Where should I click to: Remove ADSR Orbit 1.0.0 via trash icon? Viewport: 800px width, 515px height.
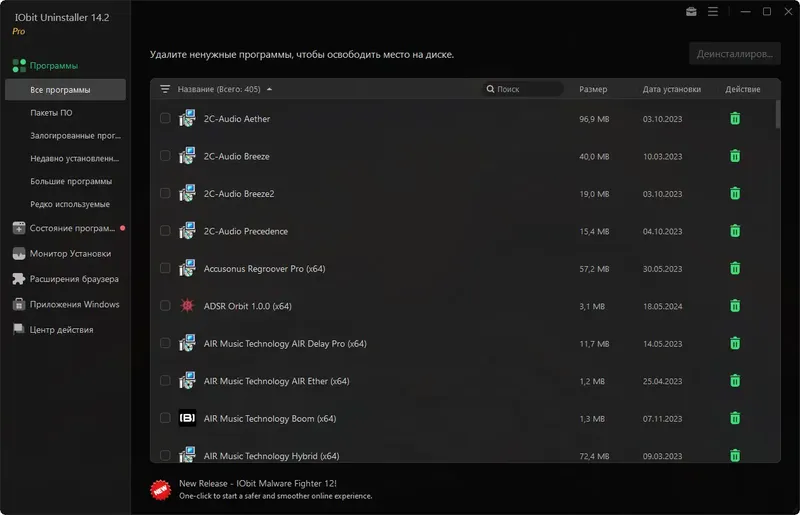[x=735, y=306]
